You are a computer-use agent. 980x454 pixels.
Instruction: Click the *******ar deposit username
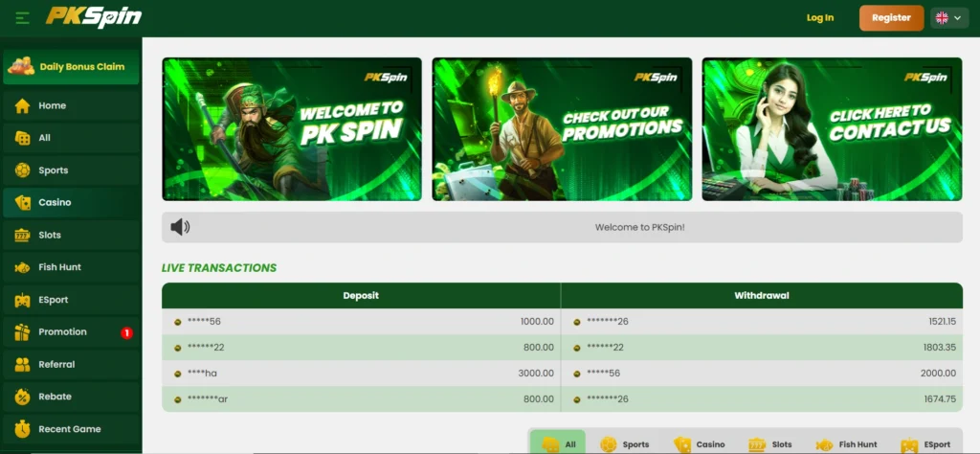(x=208, y=399)
